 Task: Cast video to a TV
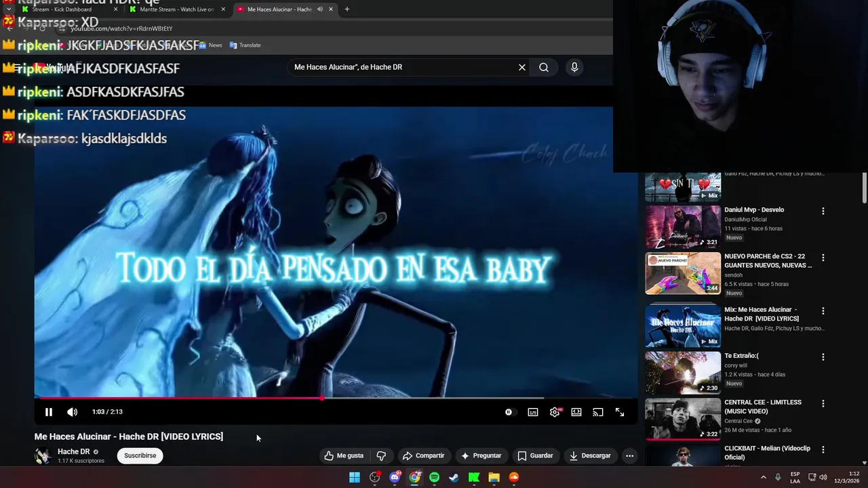tap(598, 412)
